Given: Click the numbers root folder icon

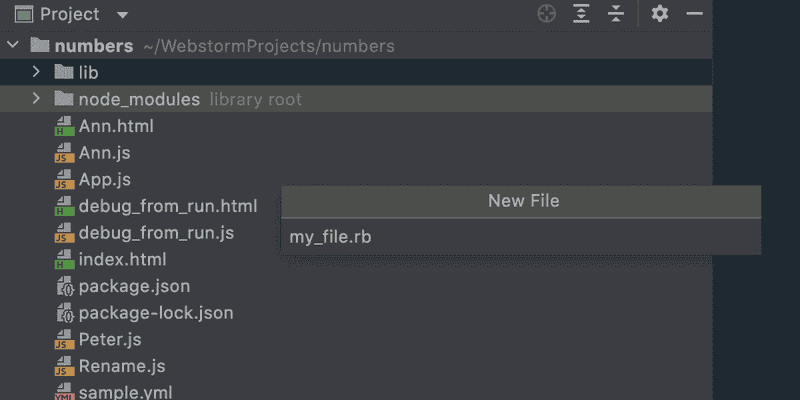Looking at the screenshot, I should pos(40,45).
